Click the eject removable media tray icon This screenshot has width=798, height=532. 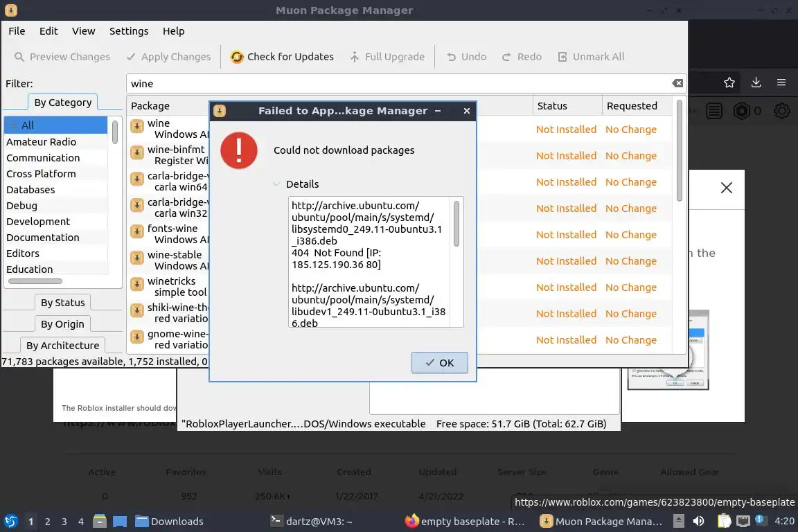(678, 521)
